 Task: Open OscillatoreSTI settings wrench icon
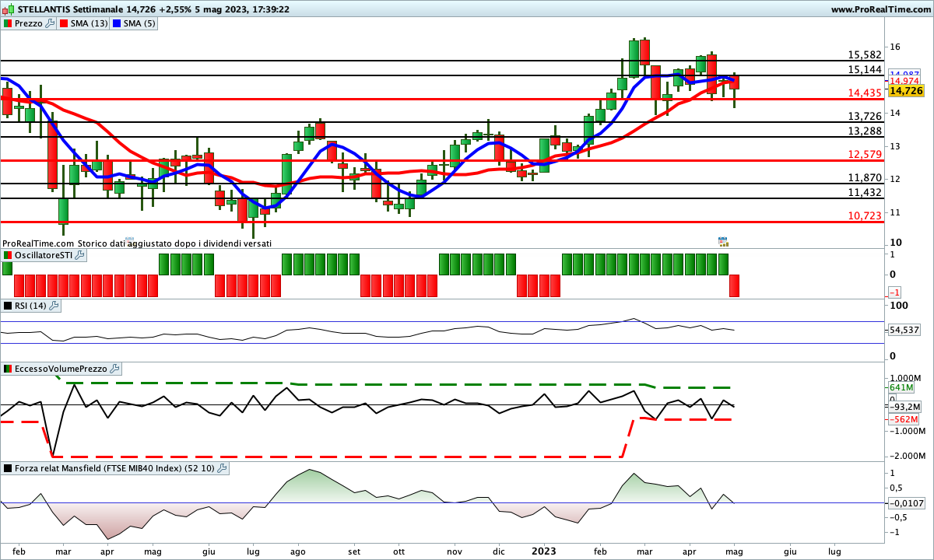coord(79,255)
